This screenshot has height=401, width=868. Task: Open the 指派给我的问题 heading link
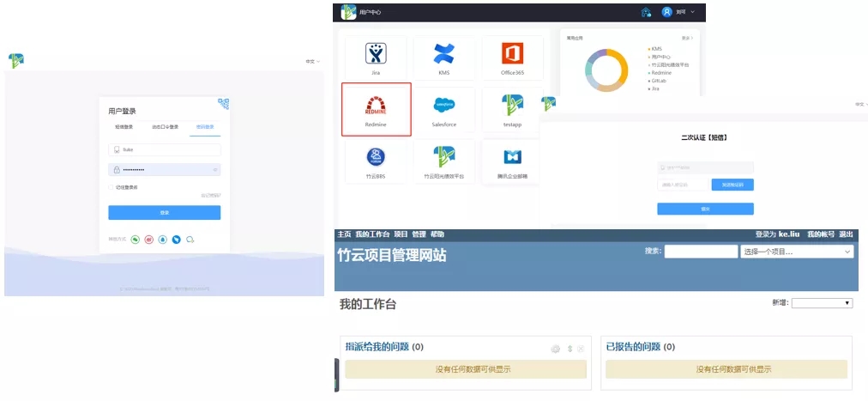[377, 347]
